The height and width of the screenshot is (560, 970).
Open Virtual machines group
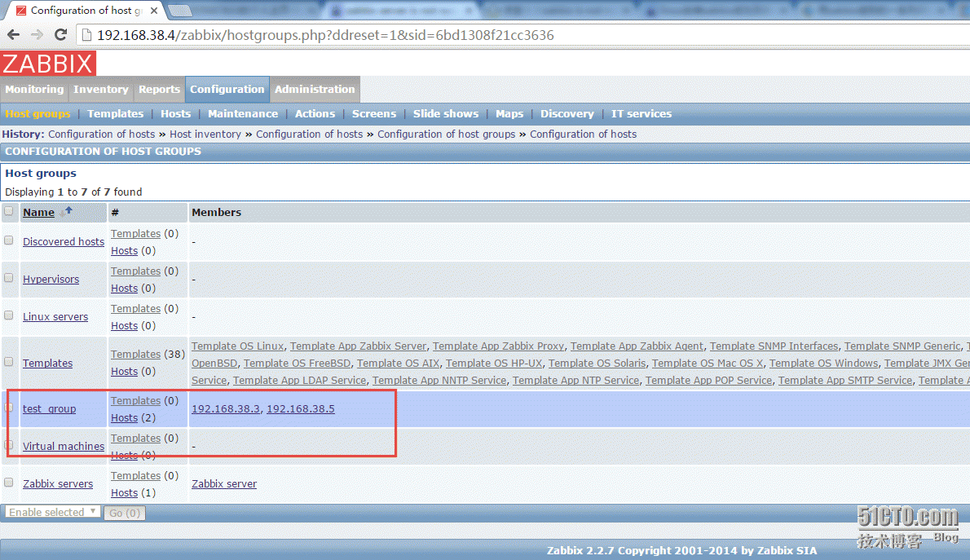(64, 446)
